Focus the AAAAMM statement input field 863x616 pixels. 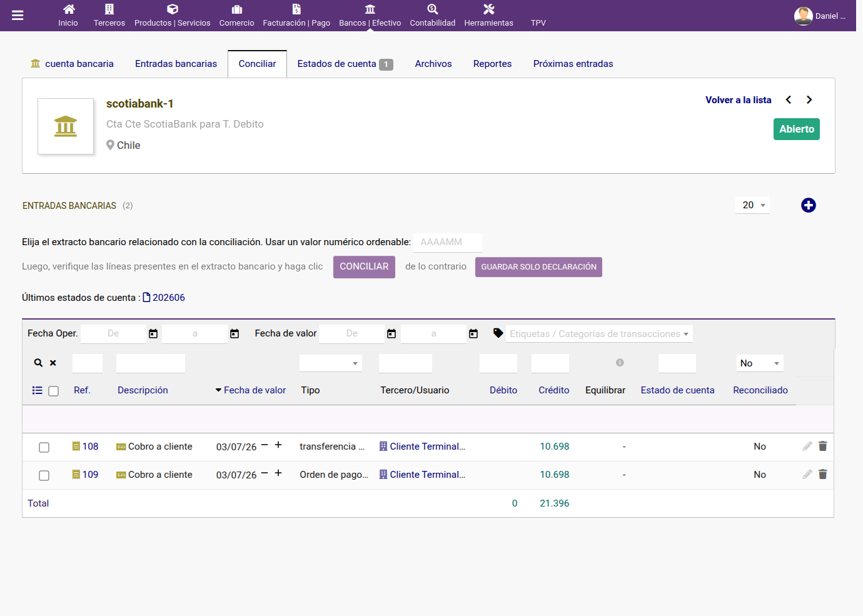pos(448,242)
